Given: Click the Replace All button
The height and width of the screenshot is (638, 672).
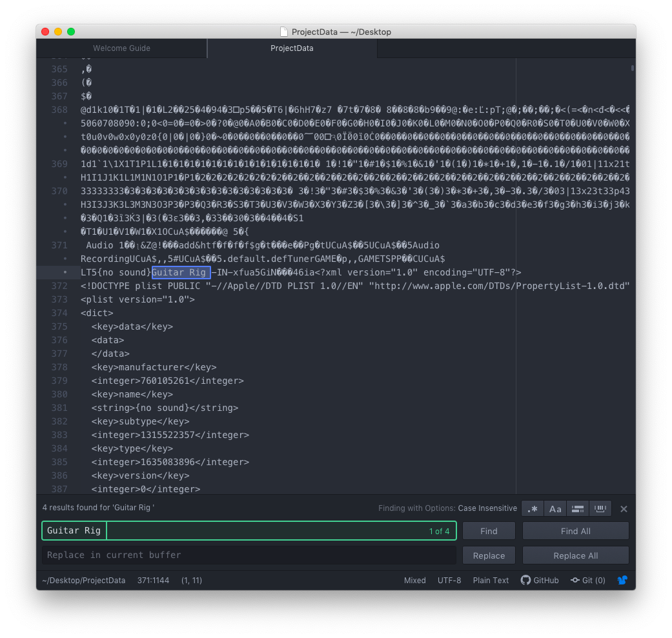Looking at the screenshot, I should coord(576,555).
